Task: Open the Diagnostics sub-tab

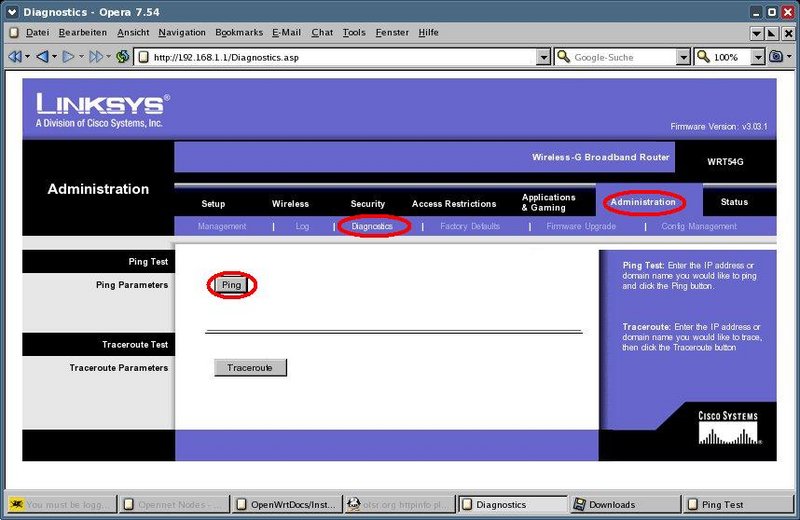Action: point(372,226)
